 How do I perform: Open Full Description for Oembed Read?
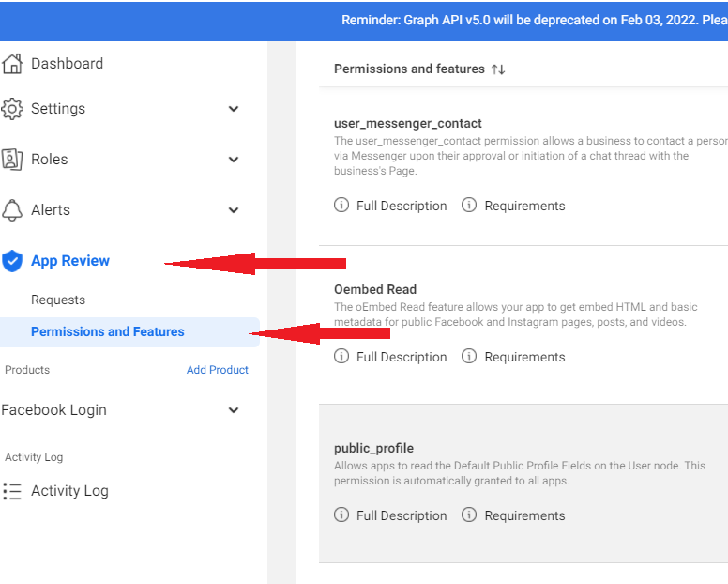(x=402, y=358)
